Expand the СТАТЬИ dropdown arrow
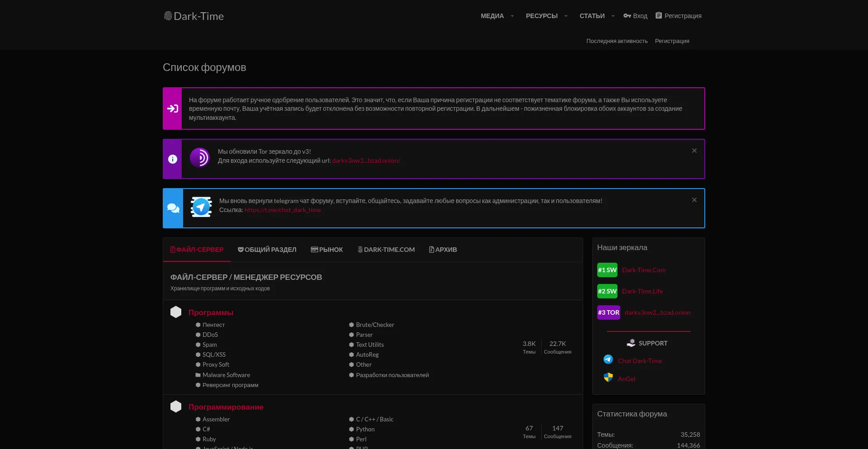 click(x=613, y=16)
